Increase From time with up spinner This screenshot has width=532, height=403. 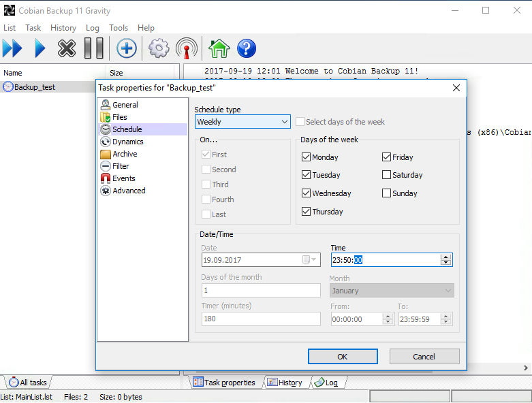click(388, 317)
